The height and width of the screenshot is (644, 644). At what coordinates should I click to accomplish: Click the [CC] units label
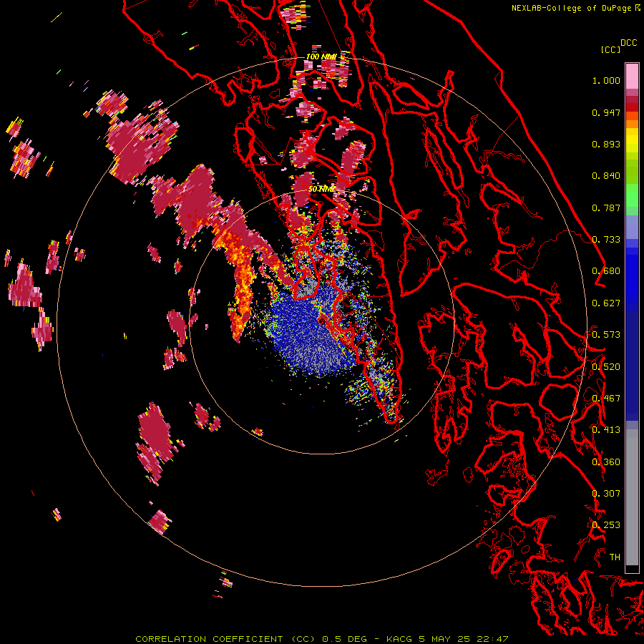tap(610, 49)
